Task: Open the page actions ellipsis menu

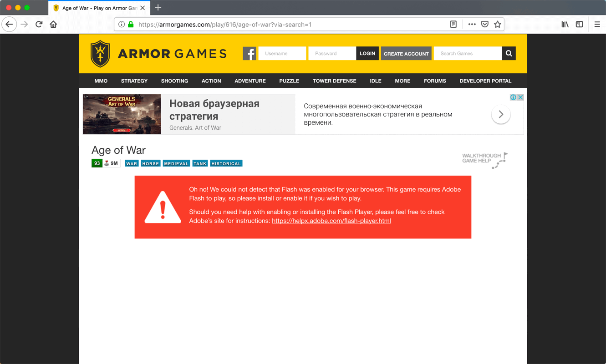Action: click(x=472, y=24)
